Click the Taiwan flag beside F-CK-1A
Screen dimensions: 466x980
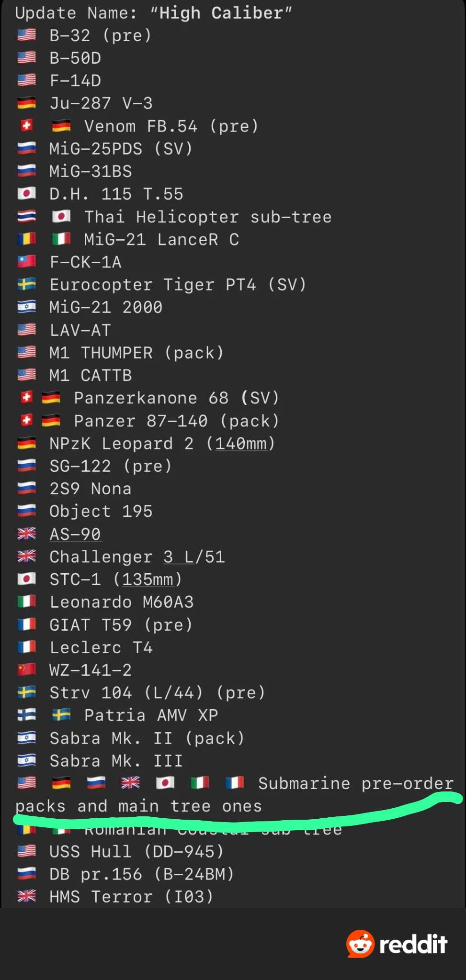[x=27, y=261]
